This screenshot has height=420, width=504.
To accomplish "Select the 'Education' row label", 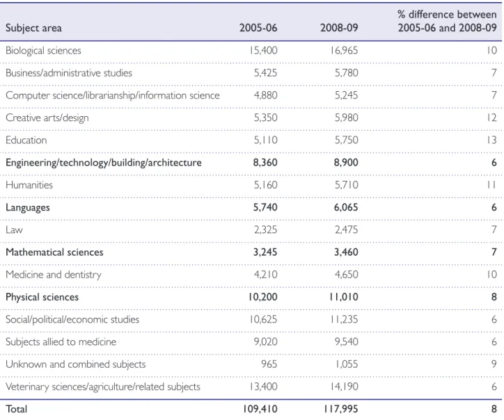I will pyautogui.click(x=26, y=140).
